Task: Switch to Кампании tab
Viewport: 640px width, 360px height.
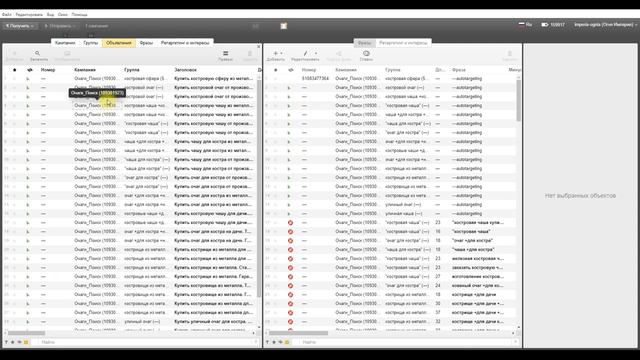Action: (65, 42)
